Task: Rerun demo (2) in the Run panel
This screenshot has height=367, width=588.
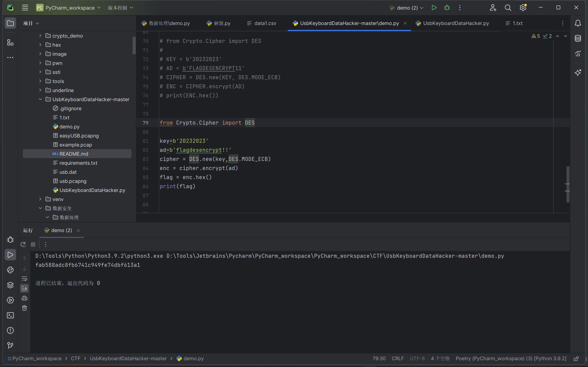Action: tap(23, 244)
